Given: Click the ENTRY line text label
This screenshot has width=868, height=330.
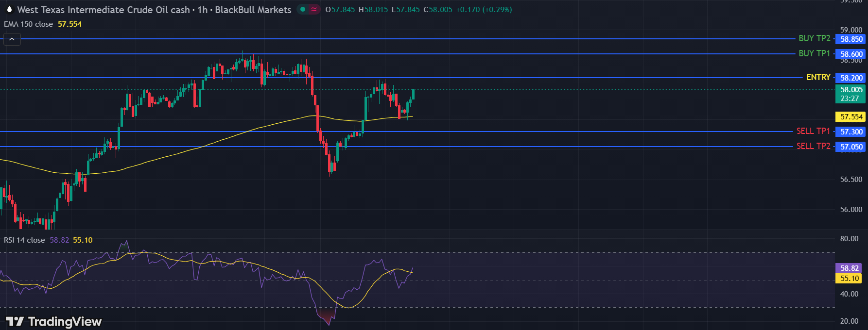Looking at the screenshot, I should point(818,77).
